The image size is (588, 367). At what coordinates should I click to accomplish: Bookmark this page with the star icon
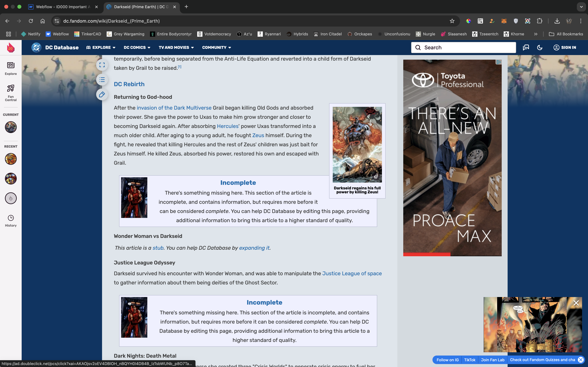452,21
